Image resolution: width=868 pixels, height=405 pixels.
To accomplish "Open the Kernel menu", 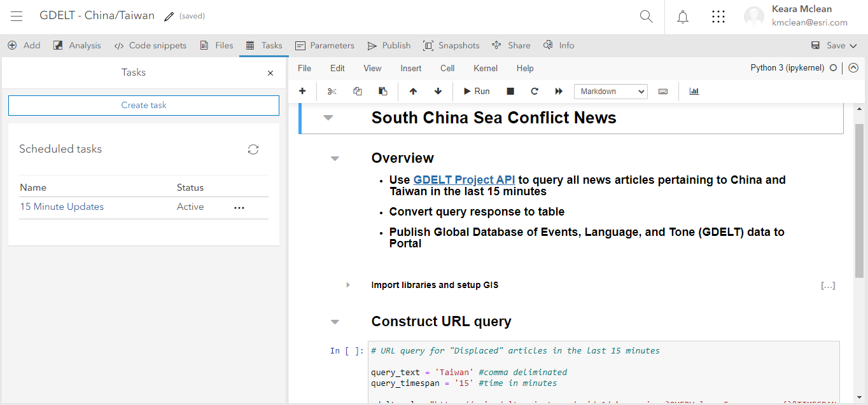I will pyautogui.click(x=485, y=68).
